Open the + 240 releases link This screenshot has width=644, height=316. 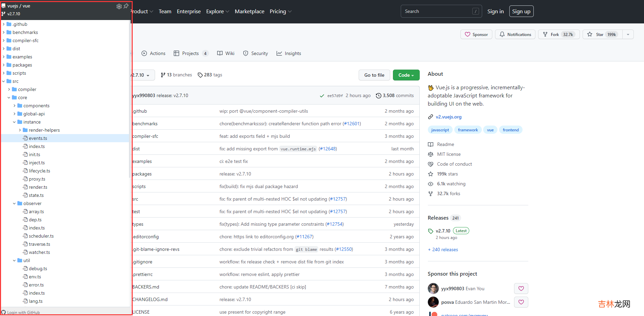[443, 249]
